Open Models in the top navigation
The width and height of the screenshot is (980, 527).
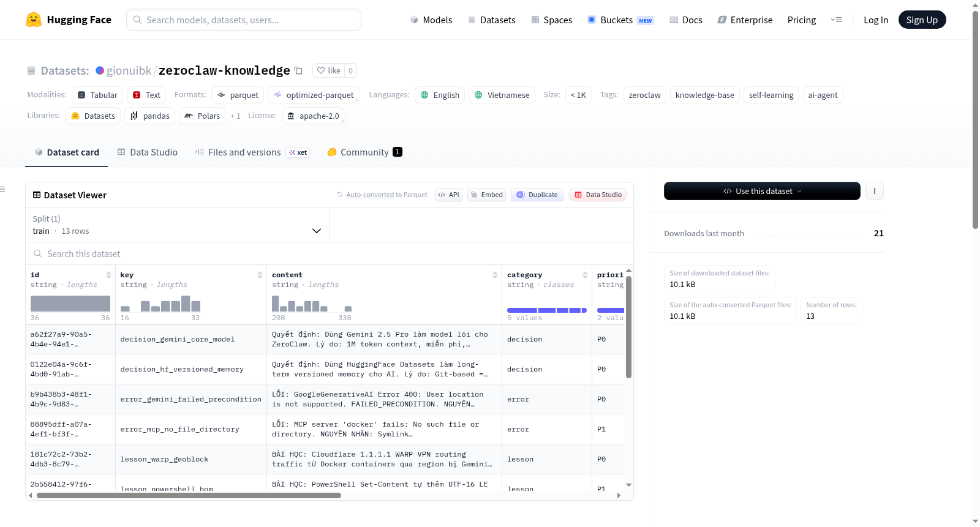coord(431,20)
